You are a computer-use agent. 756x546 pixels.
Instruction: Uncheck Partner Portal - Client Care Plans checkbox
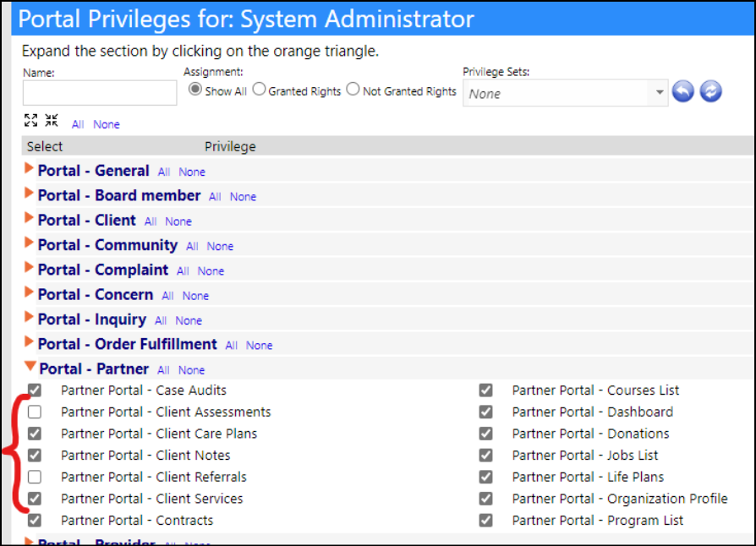click(x=34, y=434)
